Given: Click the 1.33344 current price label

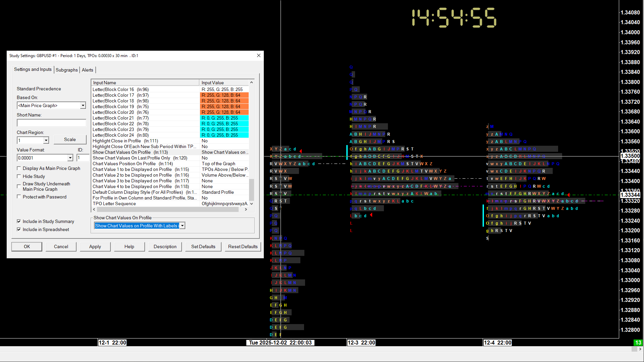Looking at the screenshot, I should (x=630, y=195).
